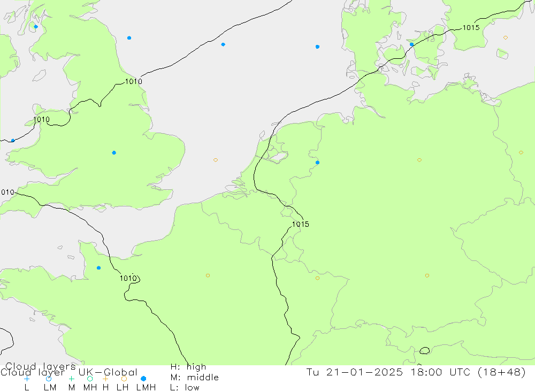Click the forecast date 'Tu 21-01-2025 18:00 UTC'
Screen dimensions: 535x392
(x=389, y=372)
